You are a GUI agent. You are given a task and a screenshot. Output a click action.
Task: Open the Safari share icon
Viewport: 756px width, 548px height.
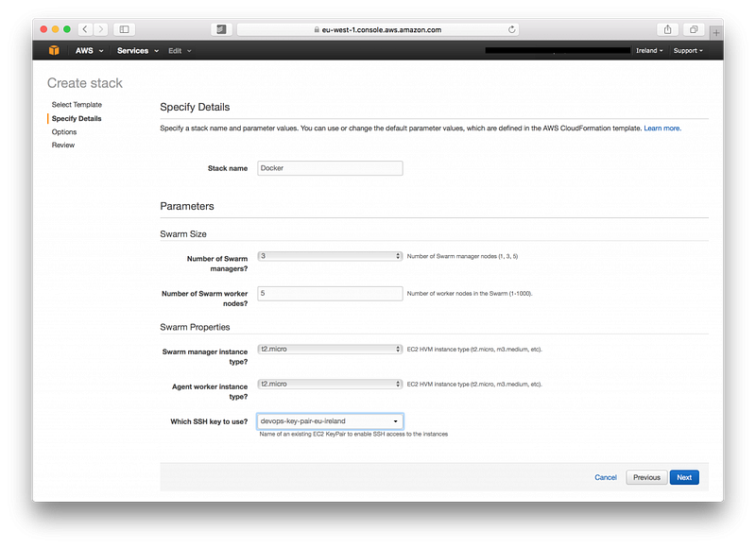coord(668,29)
